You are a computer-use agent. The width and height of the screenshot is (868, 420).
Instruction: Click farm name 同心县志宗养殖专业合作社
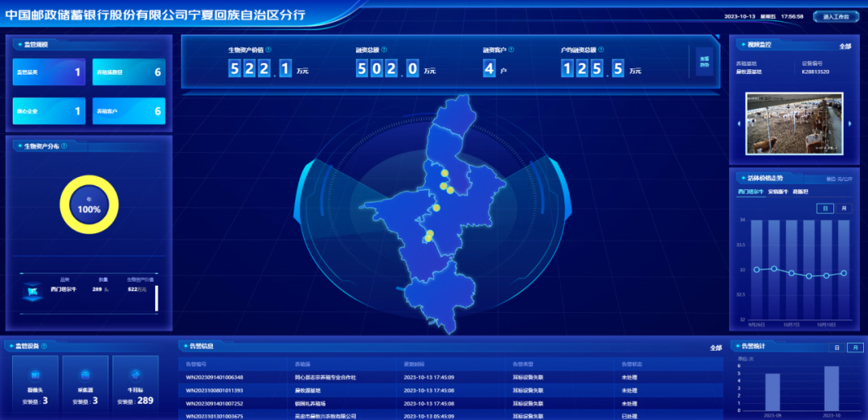point(325,377)
